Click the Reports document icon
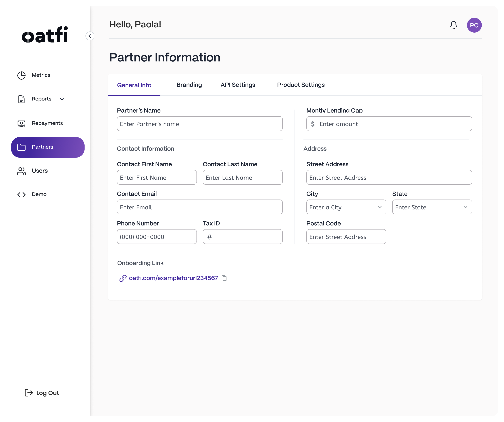 tap(21, 99)
